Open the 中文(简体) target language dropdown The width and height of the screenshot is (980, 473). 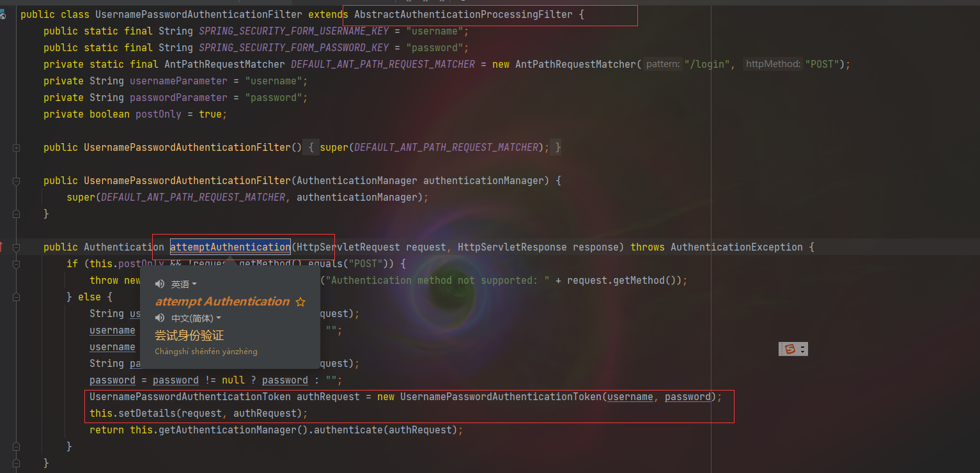tap(196, 318)
